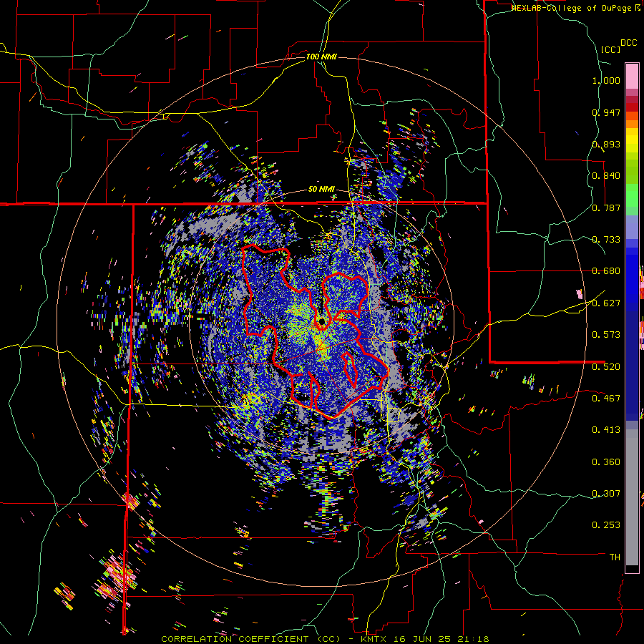Pick the dark navy segment near 0.520
Screen dimensions: 644x644
coord(632,362)
